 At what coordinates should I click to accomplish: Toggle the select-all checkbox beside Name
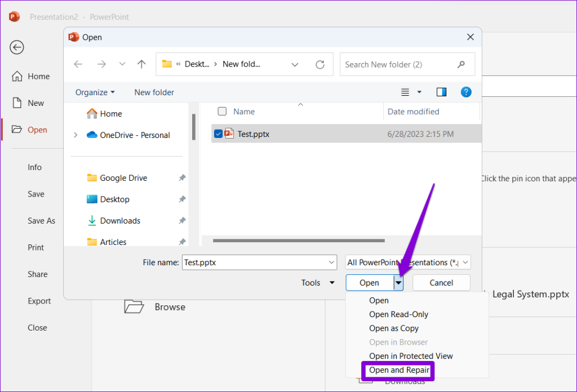[222, 112]
